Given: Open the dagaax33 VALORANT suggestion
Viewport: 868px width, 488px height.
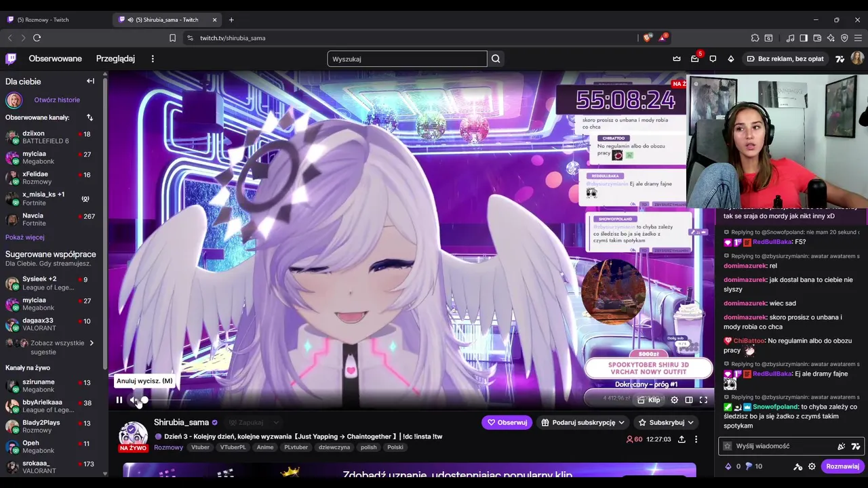Looking at the screenshot, I should click(53, 324).
